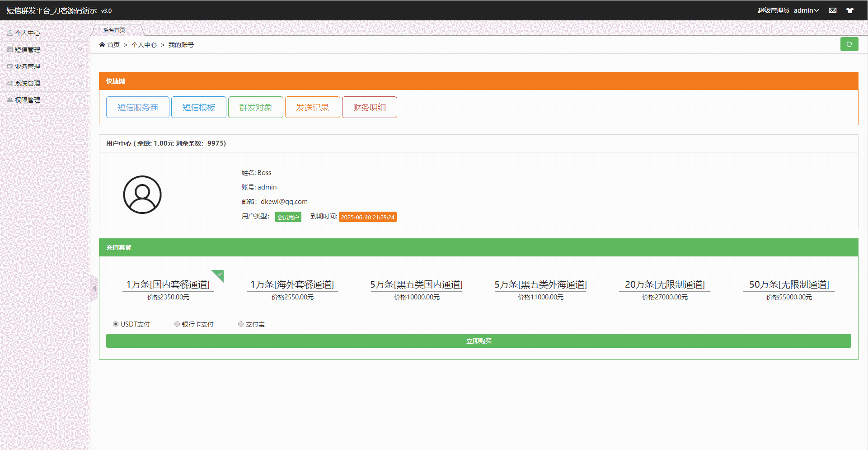Select the USDT支付 payment option
Image resolution: width=868 pixels, height=450 pixels.
(x=116, y=324)
